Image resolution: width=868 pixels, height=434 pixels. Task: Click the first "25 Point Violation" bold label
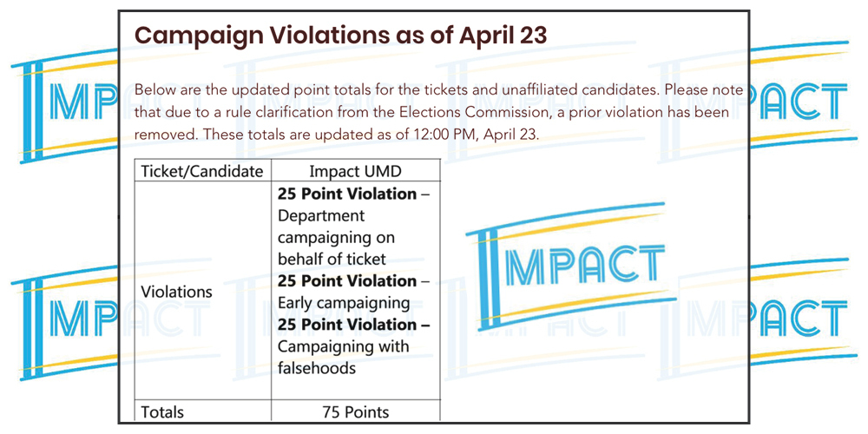[347, 194]
